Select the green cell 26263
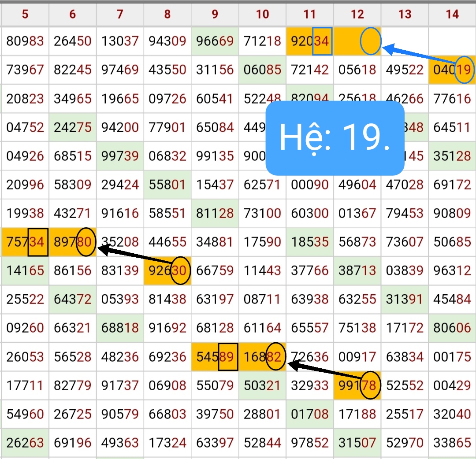This screenshot has height=459, width=476. 25,442
